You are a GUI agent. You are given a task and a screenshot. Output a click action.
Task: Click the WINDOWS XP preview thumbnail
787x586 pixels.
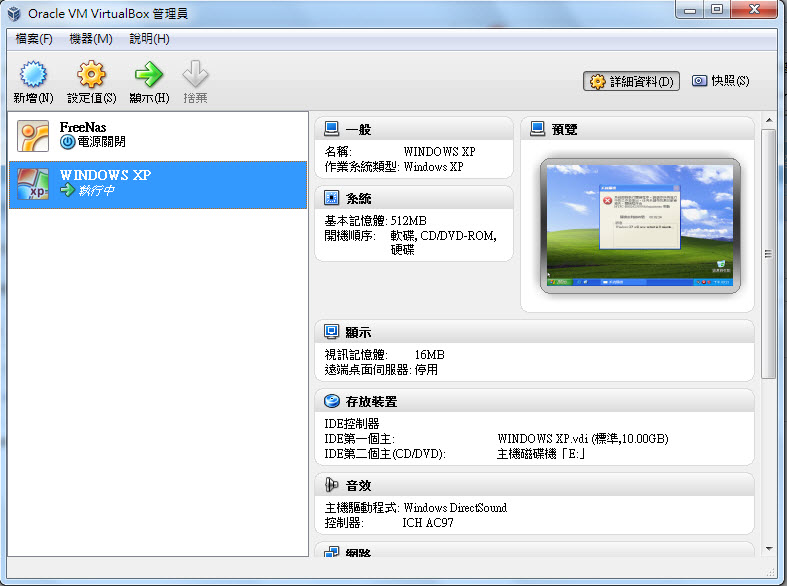tap(640, 226)
